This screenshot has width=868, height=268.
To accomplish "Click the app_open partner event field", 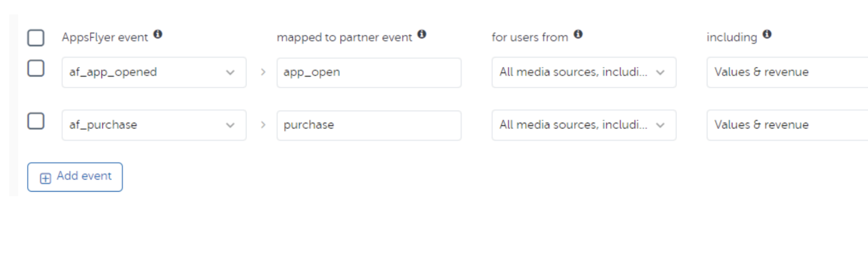I will click(x=369, y=72).
